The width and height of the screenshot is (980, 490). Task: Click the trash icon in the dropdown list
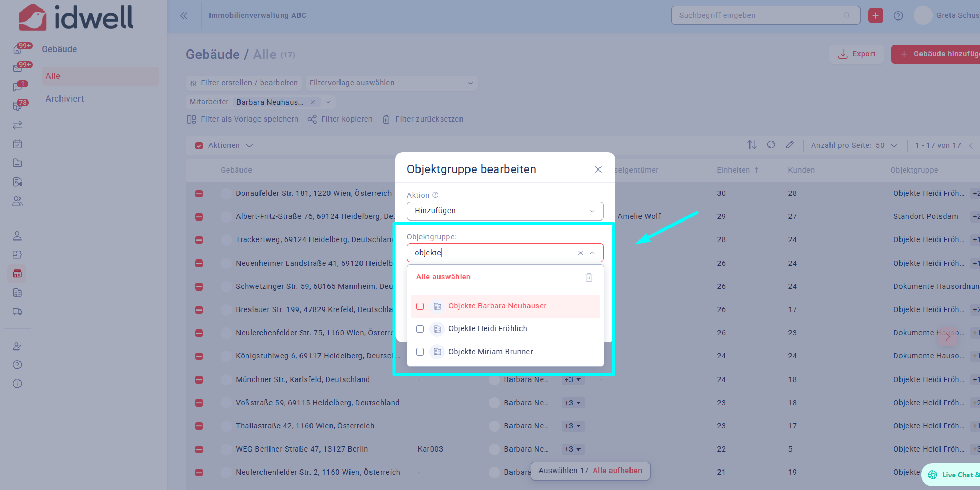tap(588, 277)
